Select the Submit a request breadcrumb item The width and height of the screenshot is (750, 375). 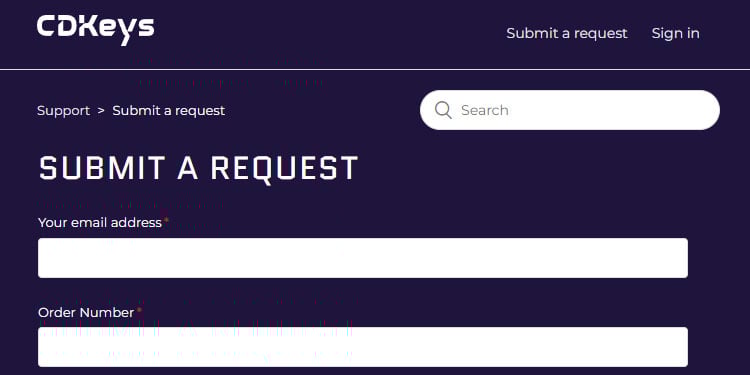pos(168,110)
